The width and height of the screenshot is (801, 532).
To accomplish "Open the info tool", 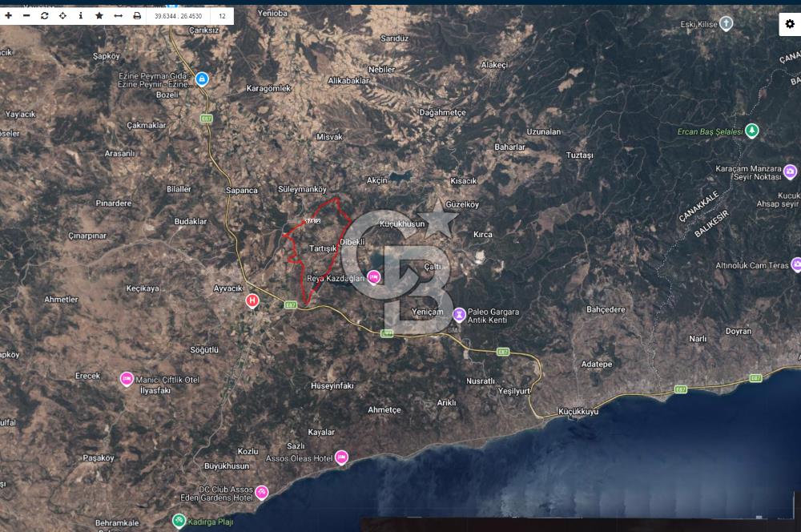I will (81, 16).
